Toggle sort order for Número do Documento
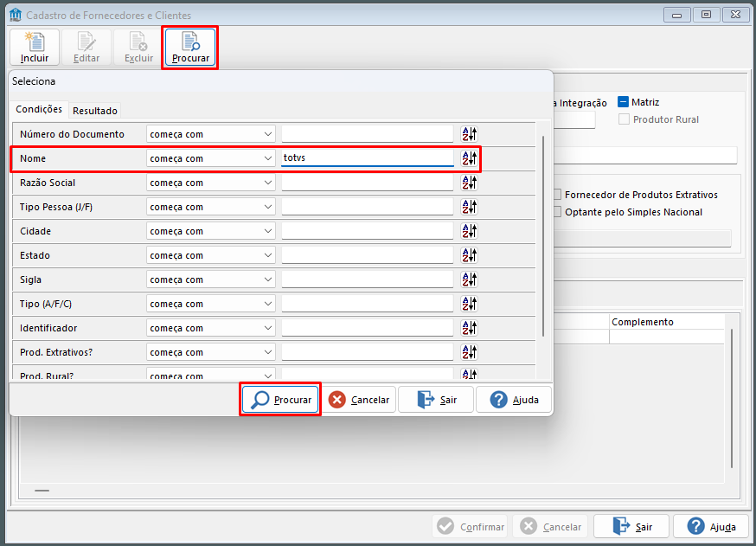 coord(469,134)
